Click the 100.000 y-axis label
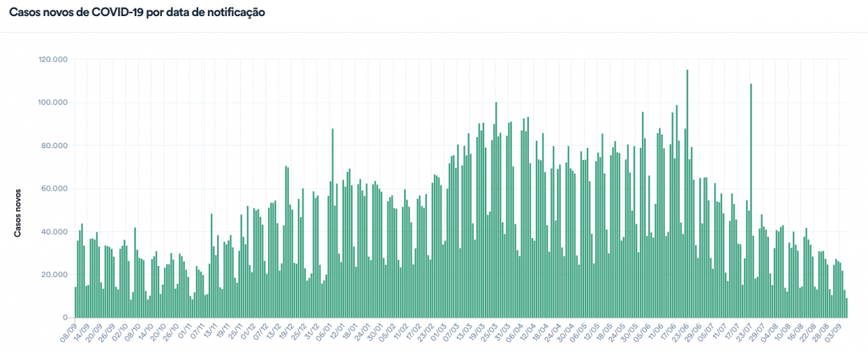Image resolution: width=868 pixels, height=354 pixels. point(53,102)
